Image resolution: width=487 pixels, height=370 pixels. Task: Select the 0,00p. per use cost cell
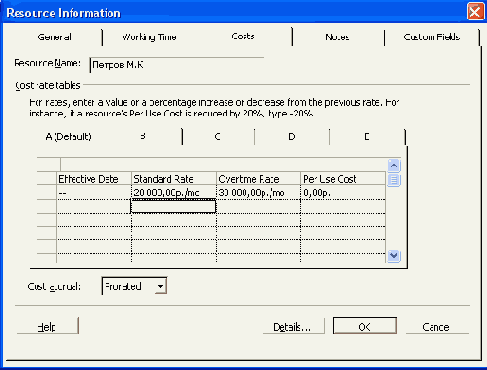343,192
